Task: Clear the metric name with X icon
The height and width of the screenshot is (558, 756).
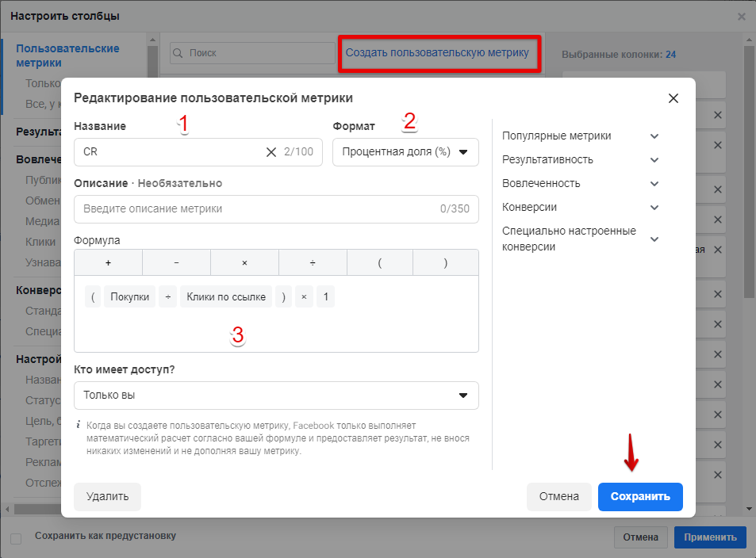Action: coord(271,152)
